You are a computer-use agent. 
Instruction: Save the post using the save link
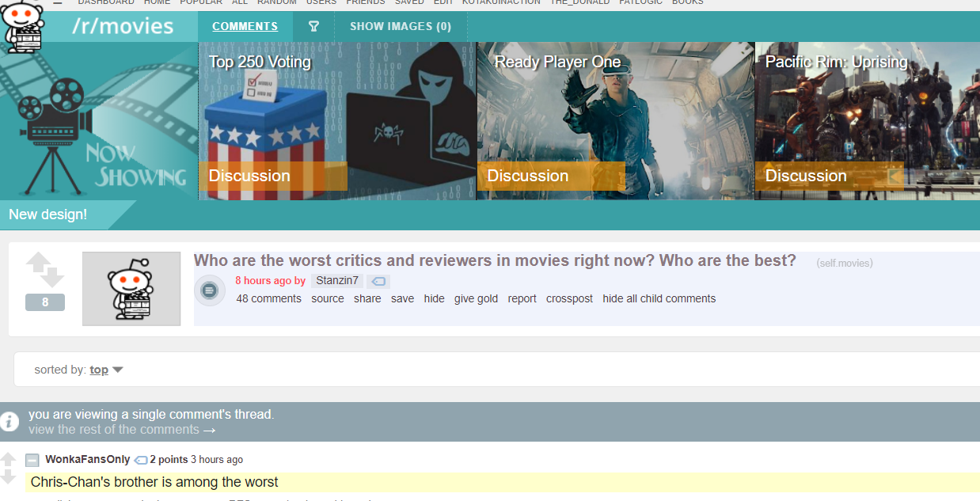pyautogui.click(x=402, y=298)
